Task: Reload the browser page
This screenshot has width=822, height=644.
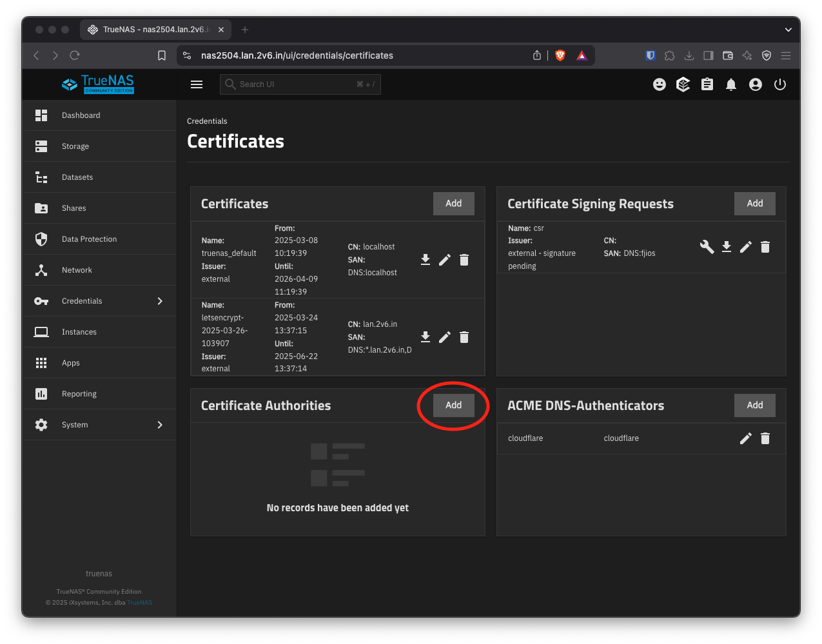Action: click(75, 55)
